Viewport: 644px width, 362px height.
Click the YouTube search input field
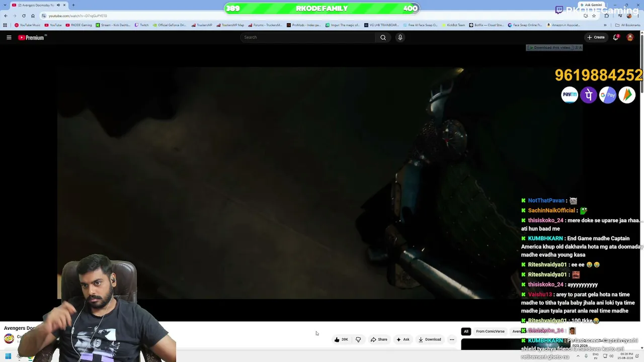click(x=308, y=37)
